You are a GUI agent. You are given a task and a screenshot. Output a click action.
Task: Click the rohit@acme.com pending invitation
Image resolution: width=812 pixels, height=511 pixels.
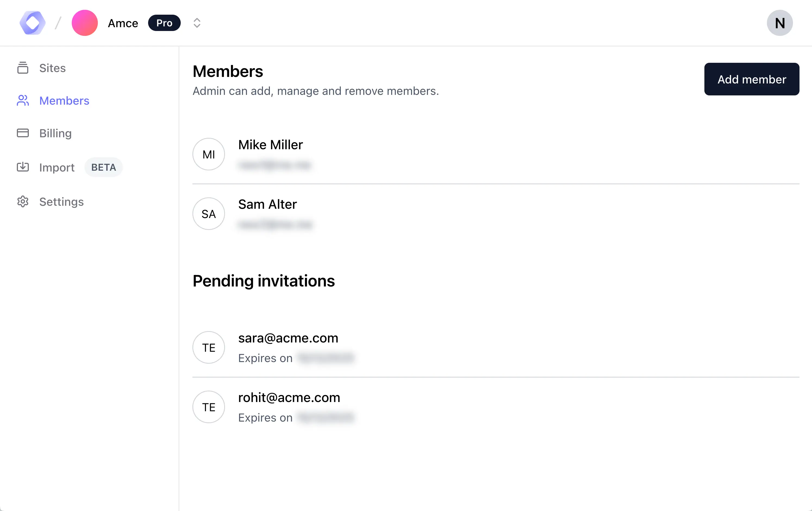point(289,398)
